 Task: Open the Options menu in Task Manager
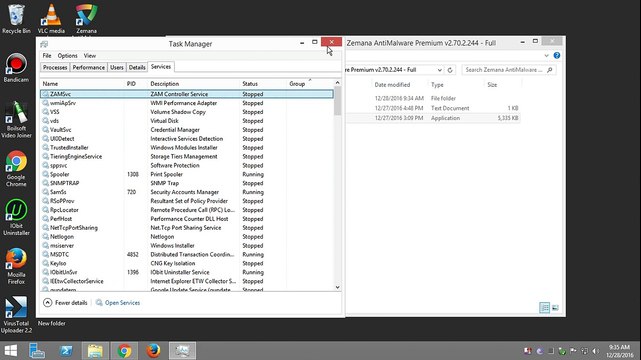click(x=67, y=56)
